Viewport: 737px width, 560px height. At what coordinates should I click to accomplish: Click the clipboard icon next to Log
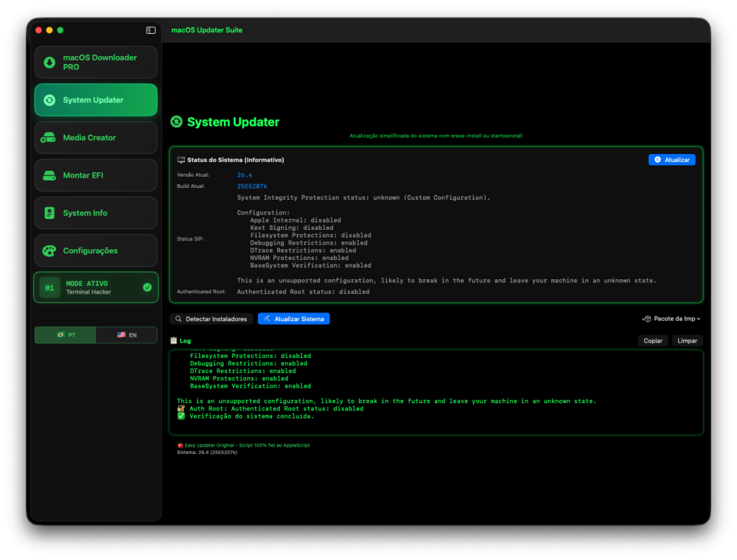click(173, 340)
